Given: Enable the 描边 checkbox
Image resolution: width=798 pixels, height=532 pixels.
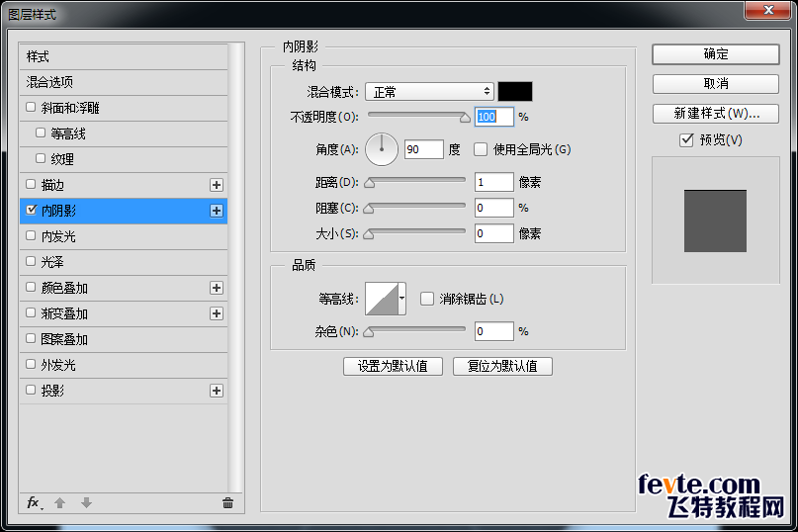Looking at the screenshot, I should (31, 184).
